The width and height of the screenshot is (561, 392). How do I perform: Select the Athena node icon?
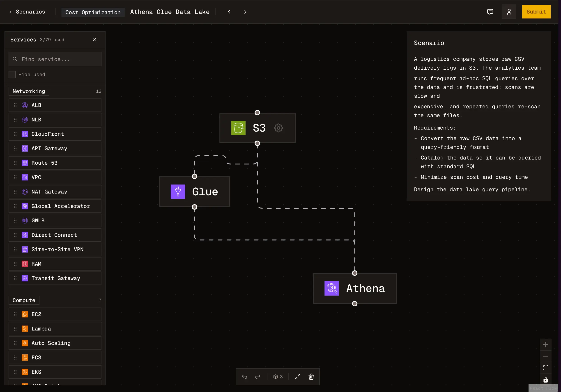(331, 288)
